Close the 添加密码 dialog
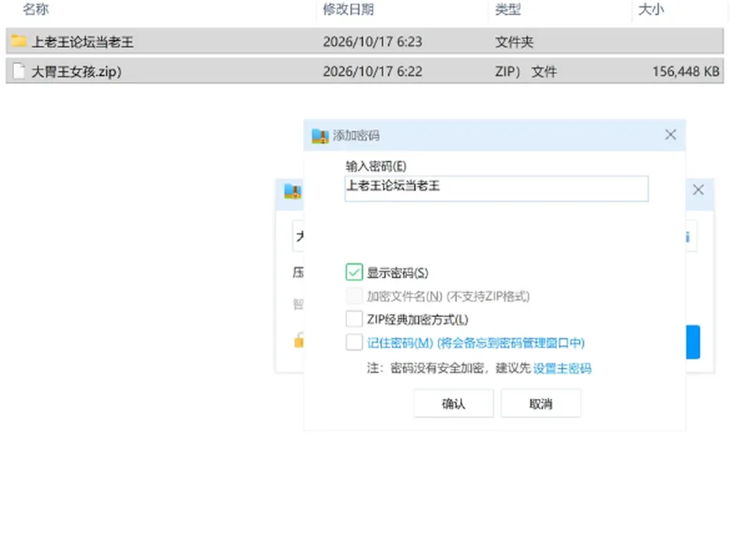The image size is (750, 560). coord(670,135)
